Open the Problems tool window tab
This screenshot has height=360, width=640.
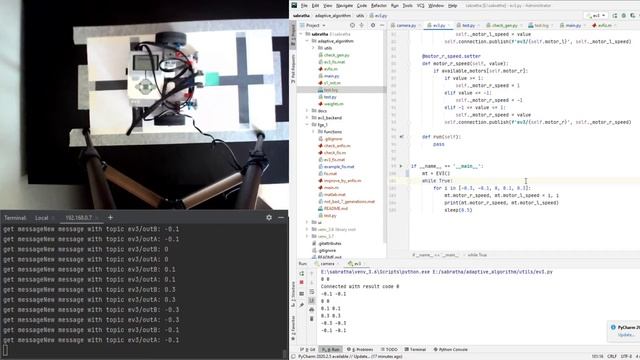(360, 349)
